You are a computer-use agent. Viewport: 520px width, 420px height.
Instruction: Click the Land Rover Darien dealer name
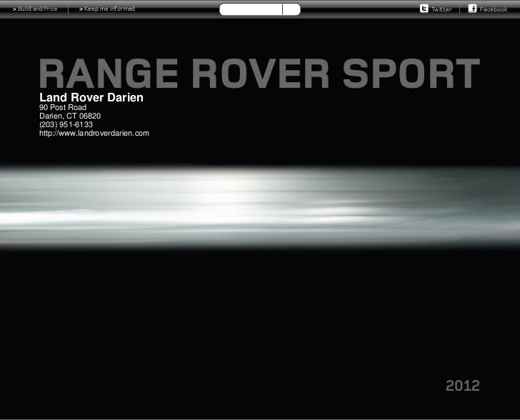point(91,98)
